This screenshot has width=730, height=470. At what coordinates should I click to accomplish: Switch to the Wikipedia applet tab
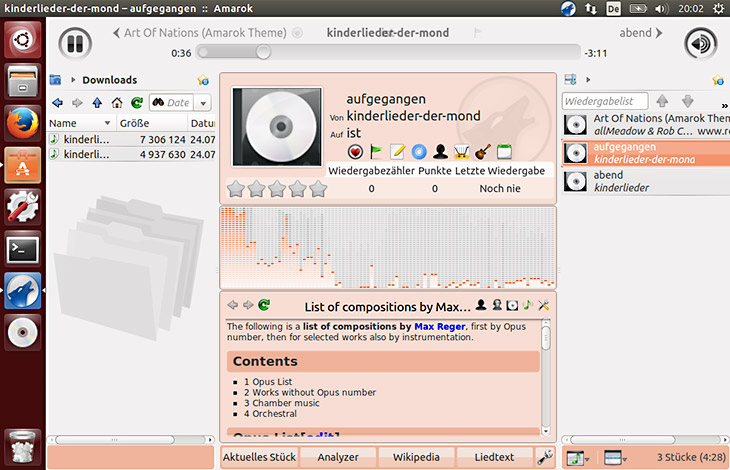(416, 457)
